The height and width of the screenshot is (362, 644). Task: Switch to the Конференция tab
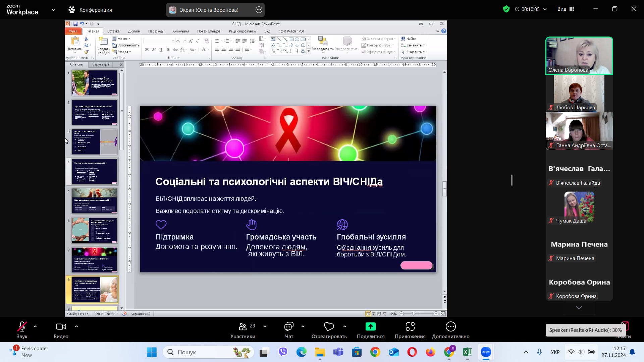pos(90,10)
